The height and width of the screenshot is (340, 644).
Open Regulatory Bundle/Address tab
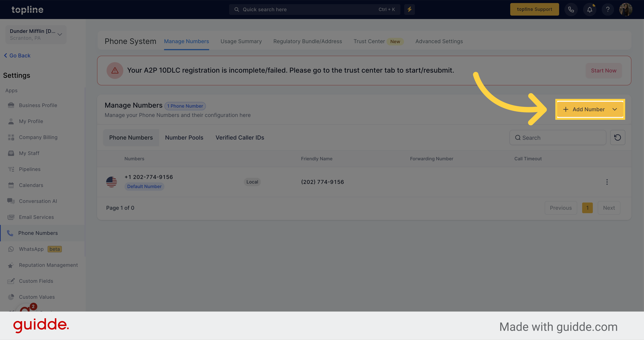[308, 41]
